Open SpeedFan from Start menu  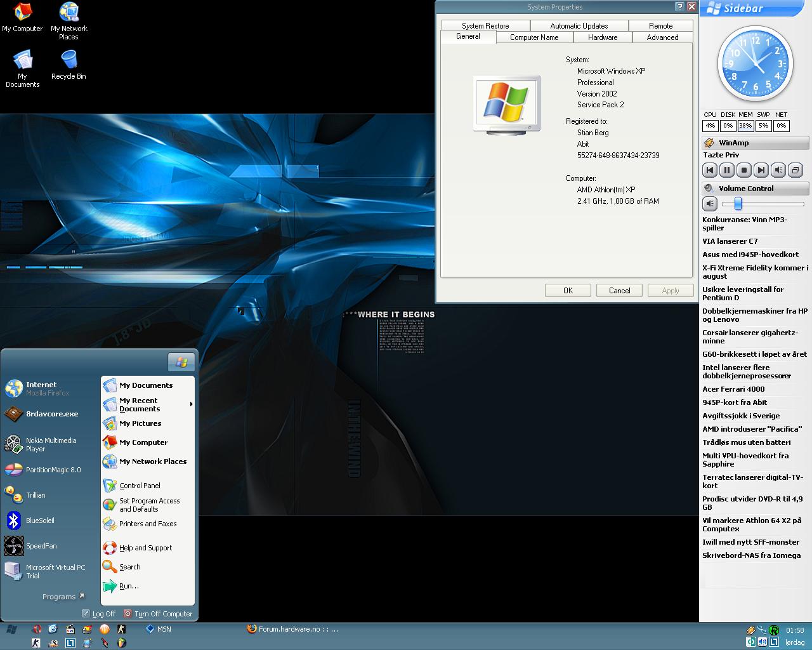(31, 546)
